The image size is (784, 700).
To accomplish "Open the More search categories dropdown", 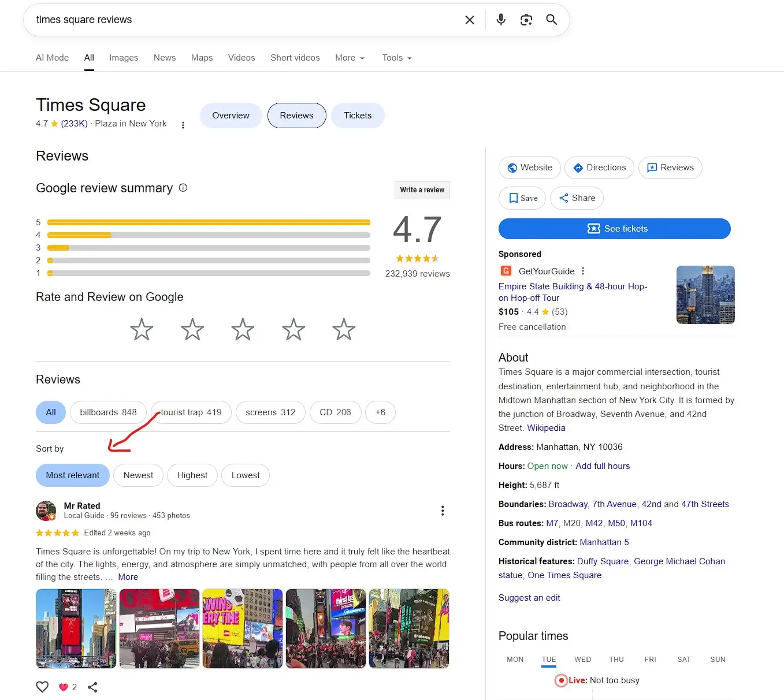I will [x=349, y=58].
